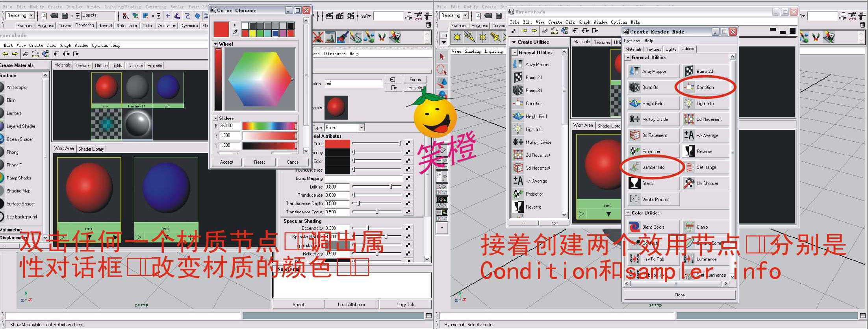The height and width of the screenshot is (329, 868).
Task: Click the red Color swatch in material attributes
Action: pyautogui.click(x=337, y=143)
